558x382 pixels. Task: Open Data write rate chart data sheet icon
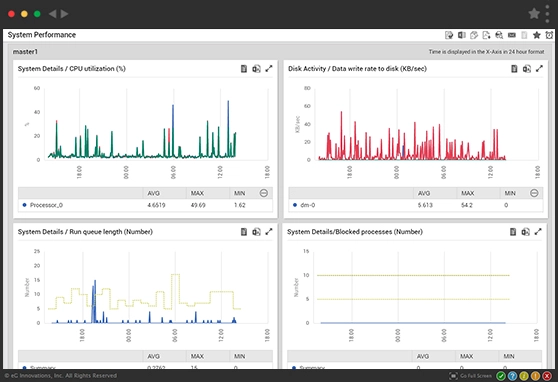tap(514, 69)
